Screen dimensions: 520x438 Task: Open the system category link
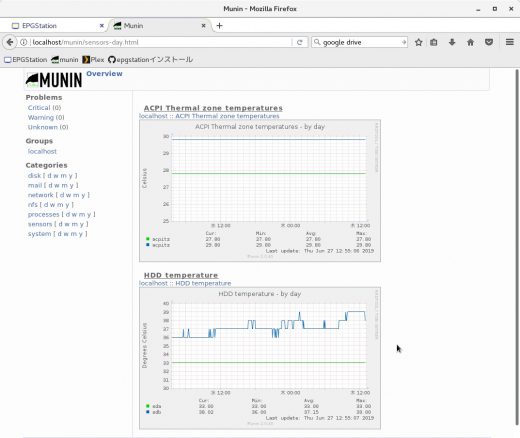(x=40, y=234)
